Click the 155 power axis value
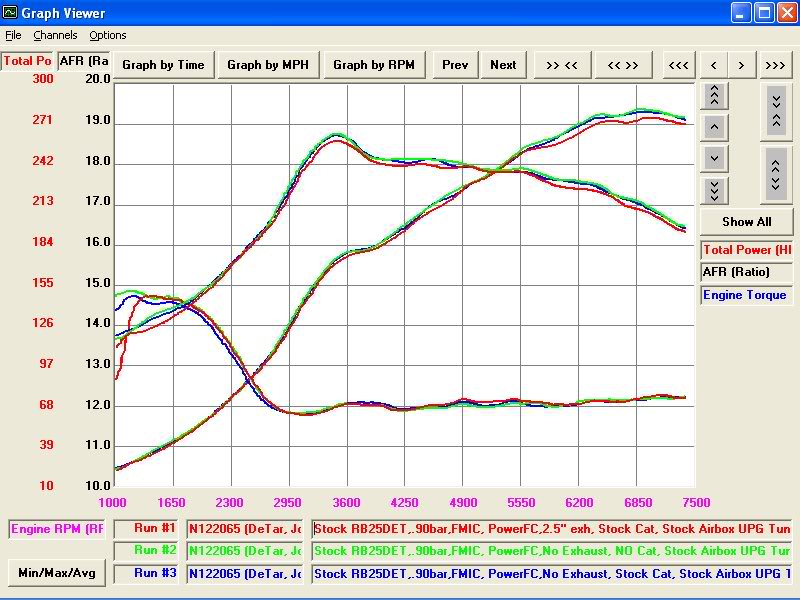This screenshot has width=800, height=600. pyautogui.click(x=43, y=283)
